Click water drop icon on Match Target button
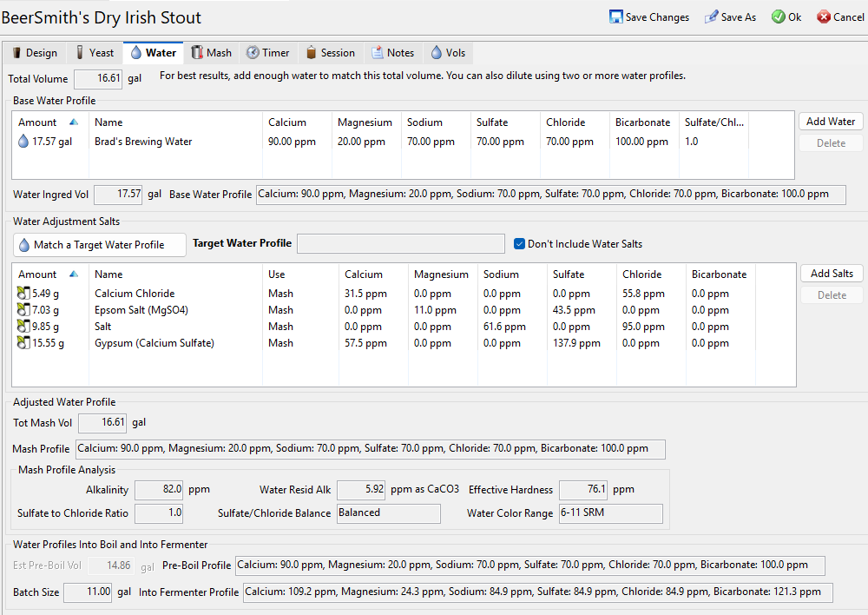The height and width of the screenshot is (615, 868). point(24,245)
